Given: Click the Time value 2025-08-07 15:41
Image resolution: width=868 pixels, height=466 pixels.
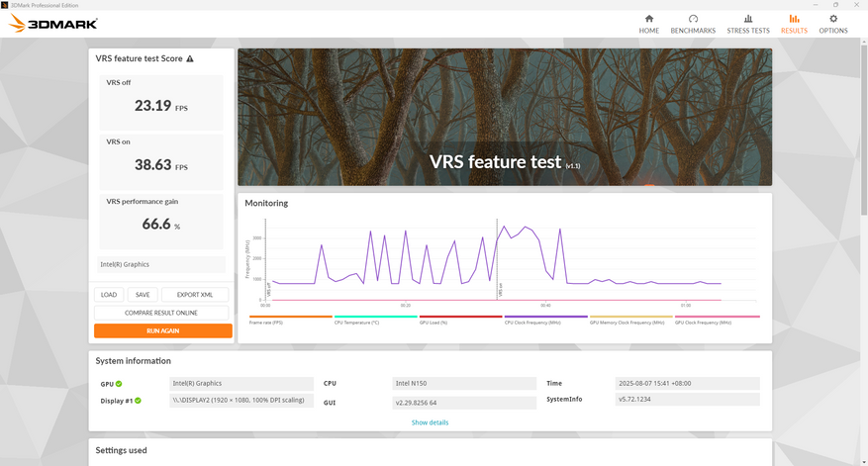Looking at the screenshot, I should click(x=687, y=384).
